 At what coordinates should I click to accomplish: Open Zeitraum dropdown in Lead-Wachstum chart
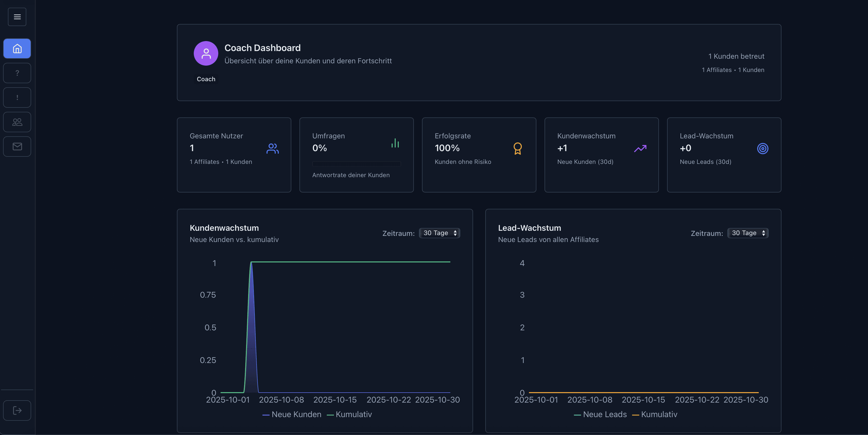(x=748, y=233)
